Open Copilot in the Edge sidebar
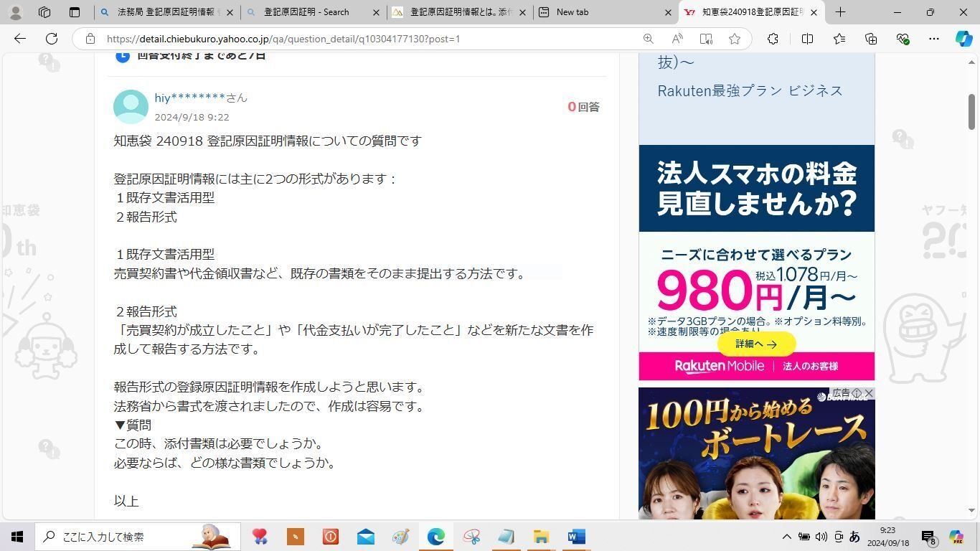This screenshot has height=551, width=980. click(x=963, y=39)
